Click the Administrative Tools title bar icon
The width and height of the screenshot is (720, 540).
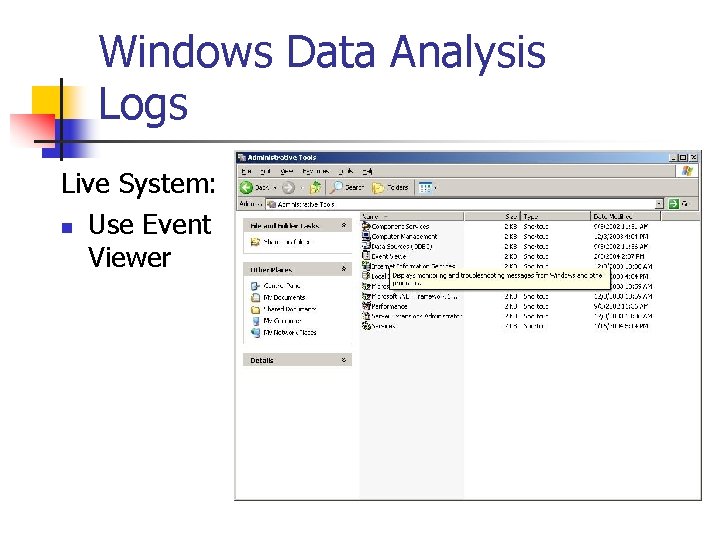[242, 158]
